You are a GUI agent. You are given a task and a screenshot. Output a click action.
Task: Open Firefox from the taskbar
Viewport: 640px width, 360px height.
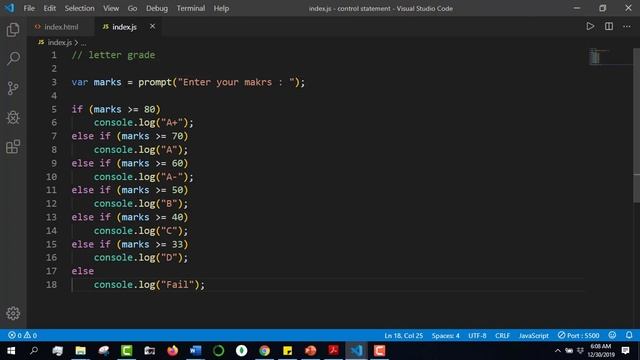(x=173, y=351)
